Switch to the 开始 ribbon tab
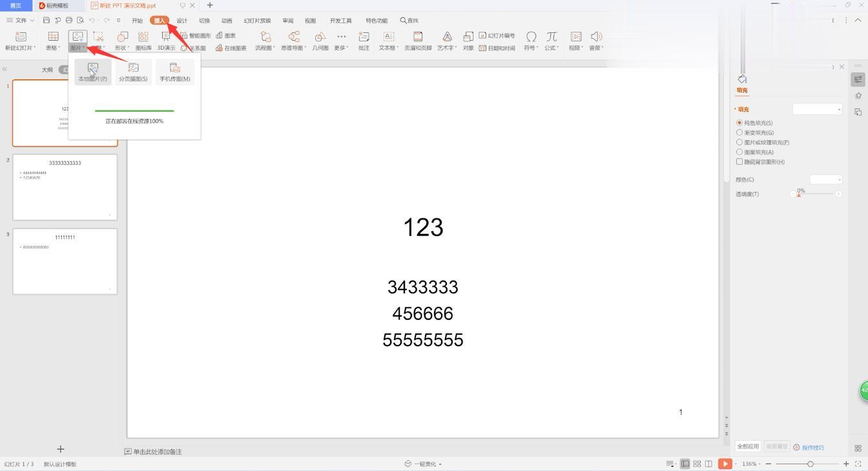 137,21
